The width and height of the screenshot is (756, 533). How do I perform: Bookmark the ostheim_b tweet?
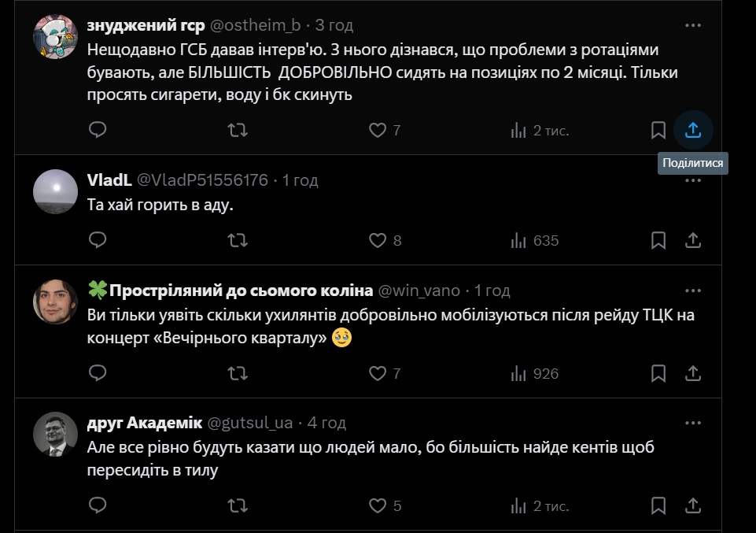pyautogui.click(x=658, y=130)
